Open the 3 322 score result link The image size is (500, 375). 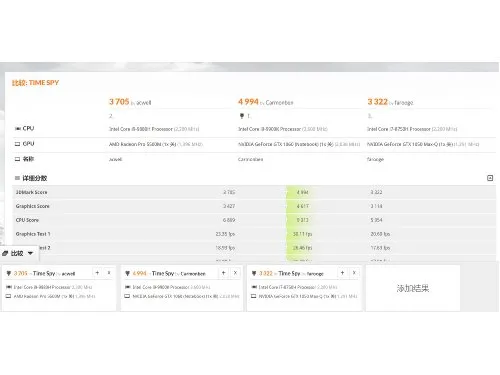point(378,102)
